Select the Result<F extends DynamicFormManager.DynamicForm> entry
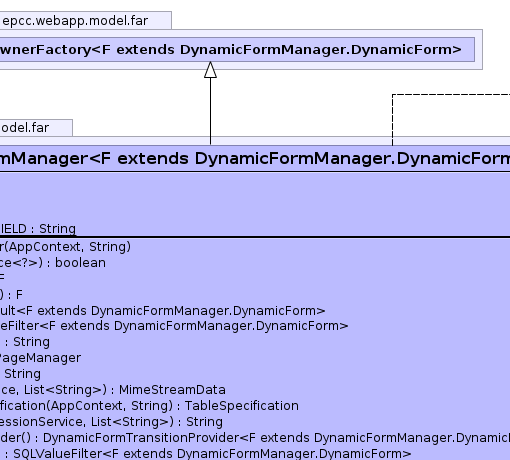Screen dimensions: 510x460 [x=162, y=311]
